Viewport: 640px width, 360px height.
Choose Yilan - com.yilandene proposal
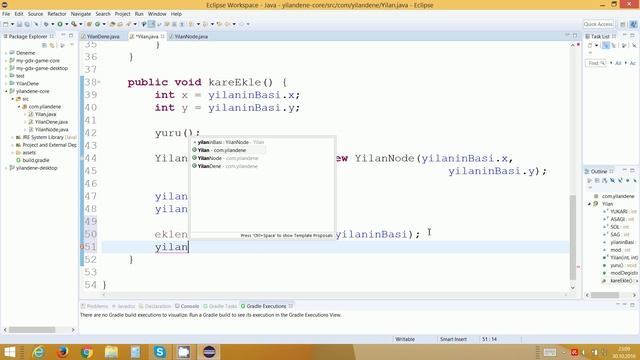click(x=229, y=150)
